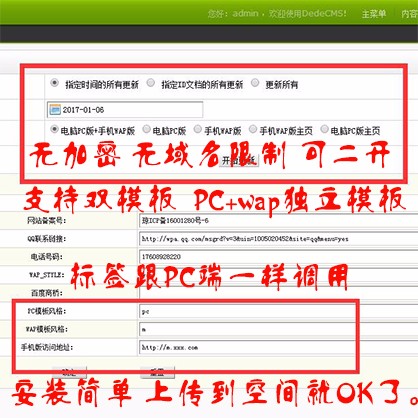418x418 pixels.
Task: Open calendar icon in date field
Action: click(55, 110)
